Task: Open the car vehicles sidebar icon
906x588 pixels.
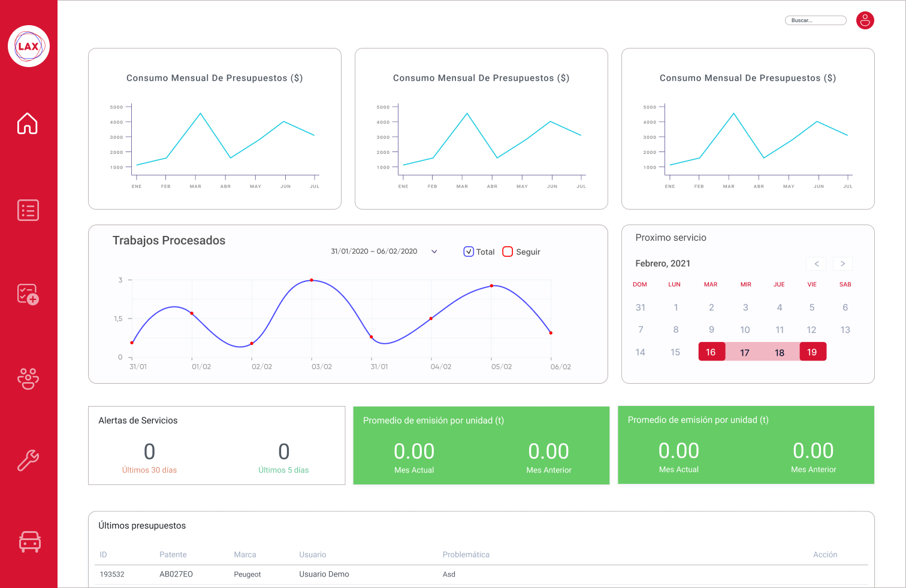Action: pyautogui.click(x=29, y=541)
